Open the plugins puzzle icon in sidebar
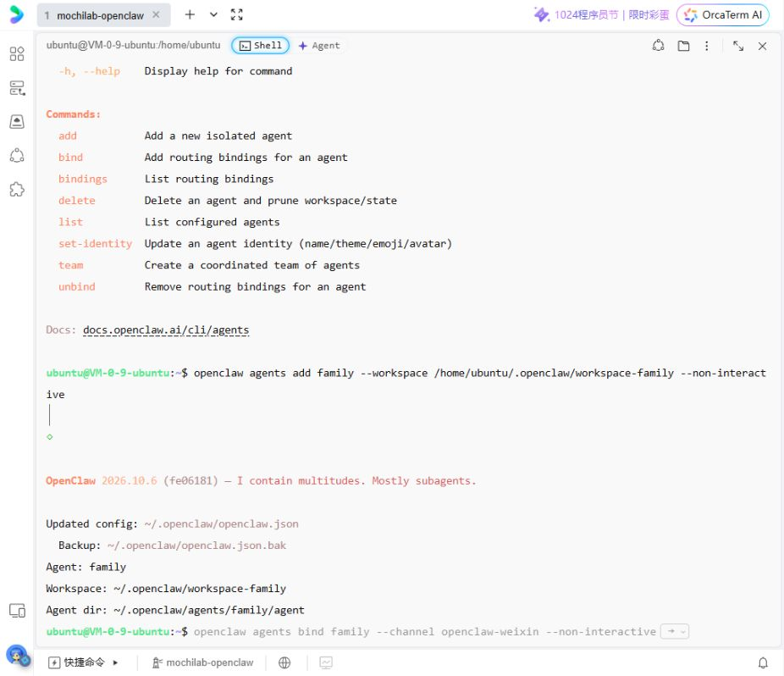 coord(17,190)
